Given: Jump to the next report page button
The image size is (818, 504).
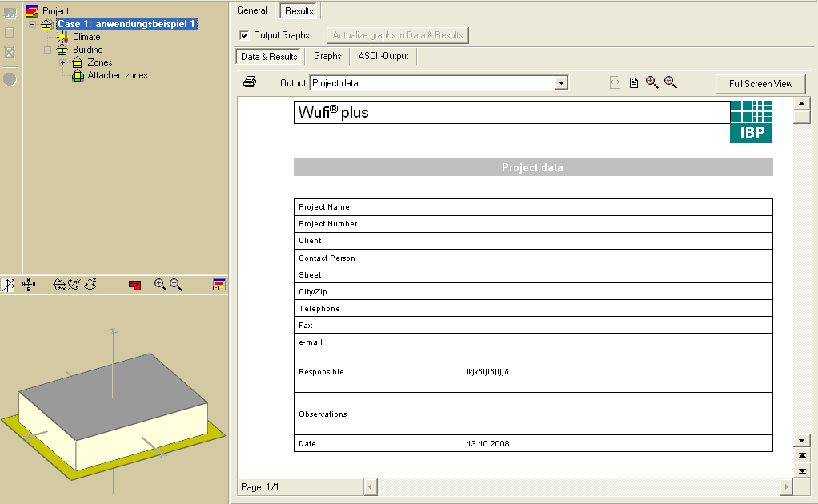Looking at the screenshot, I should coord(801,470).
